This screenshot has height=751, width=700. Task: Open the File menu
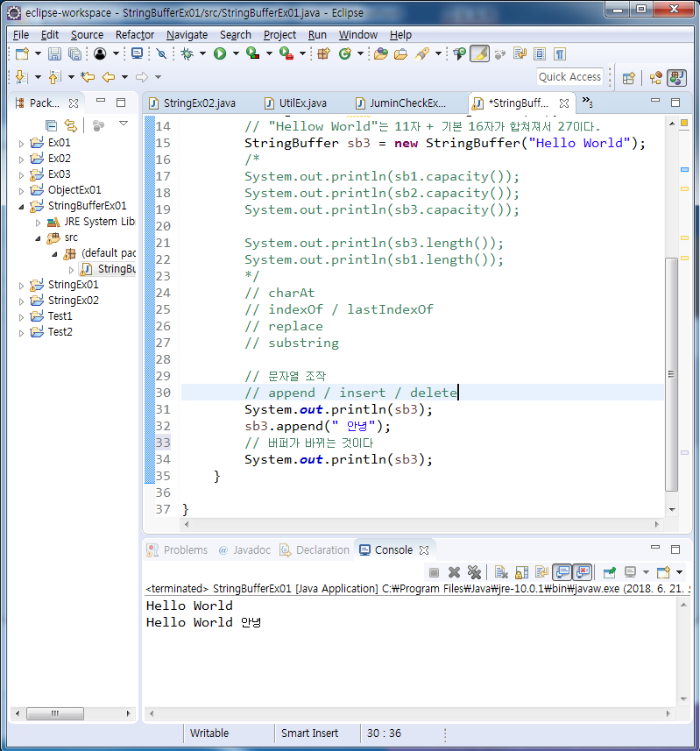tap(21, 35)
